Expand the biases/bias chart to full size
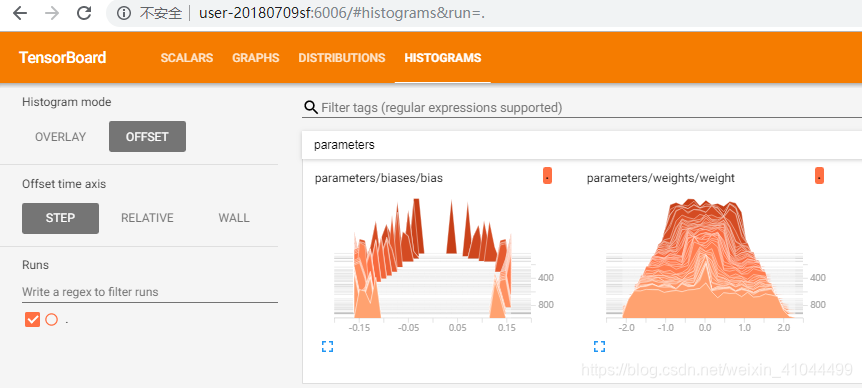 coord(328,346)
